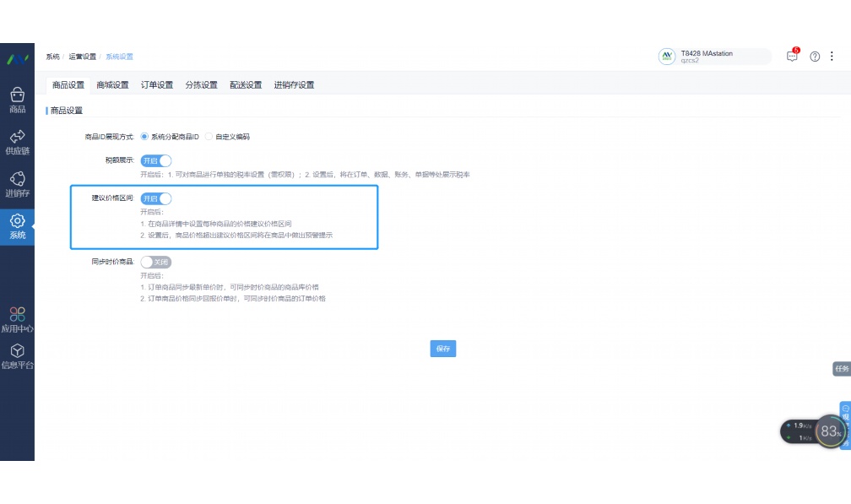The height and width of the screenshot is (504, 851).
Task: Open the 配送设置 tab
Action: click(245, 84)
